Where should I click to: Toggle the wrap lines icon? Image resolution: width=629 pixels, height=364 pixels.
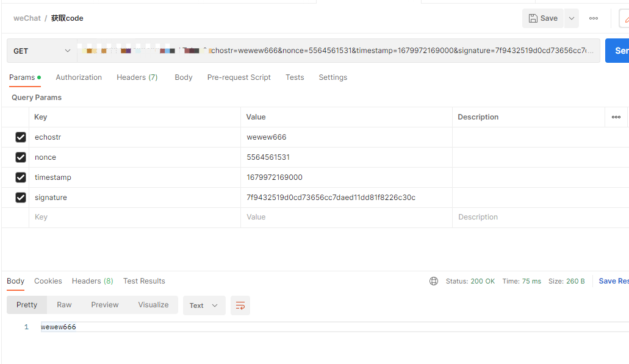(240, 305)
